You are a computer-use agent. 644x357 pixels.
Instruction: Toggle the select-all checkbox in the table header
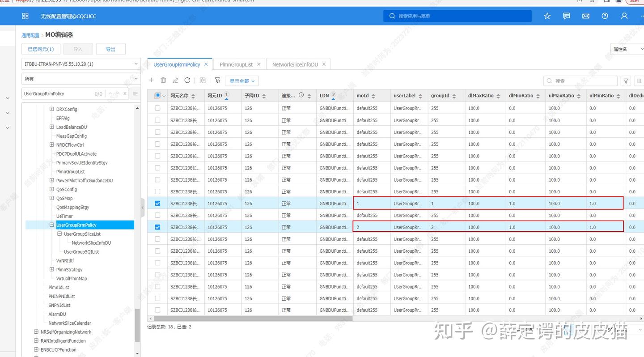[157, 95]
